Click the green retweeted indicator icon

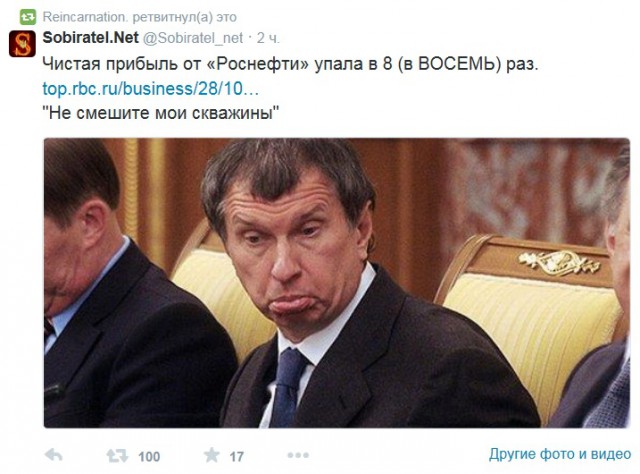28,17
